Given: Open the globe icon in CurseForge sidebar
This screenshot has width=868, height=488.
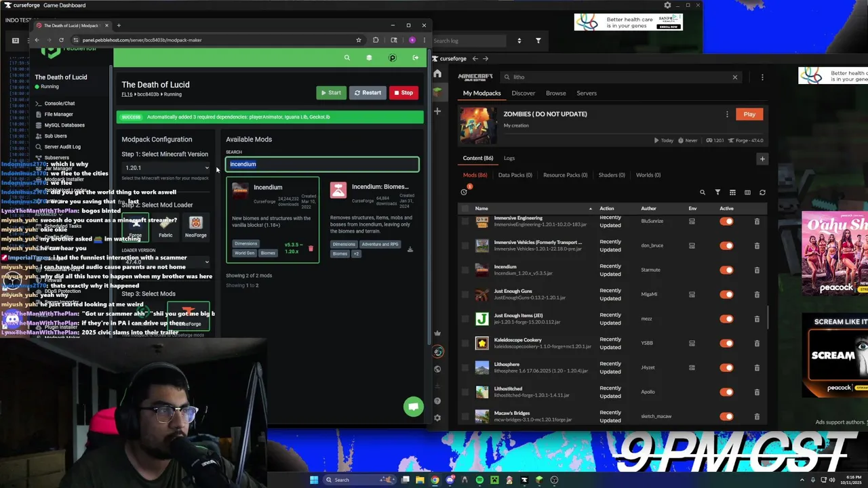Looking at the screenshot, I should (x=437, y=369).
